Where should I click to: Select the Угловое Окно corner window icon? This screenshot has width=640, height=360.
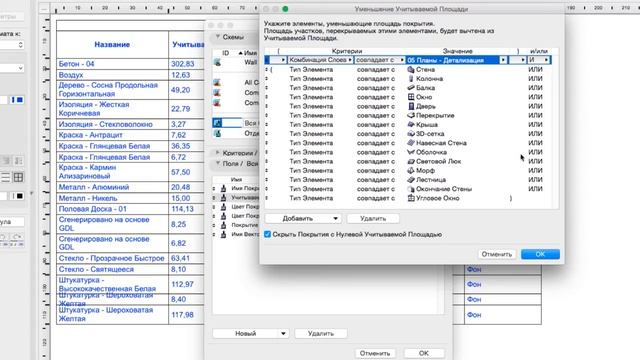(411, 198)
